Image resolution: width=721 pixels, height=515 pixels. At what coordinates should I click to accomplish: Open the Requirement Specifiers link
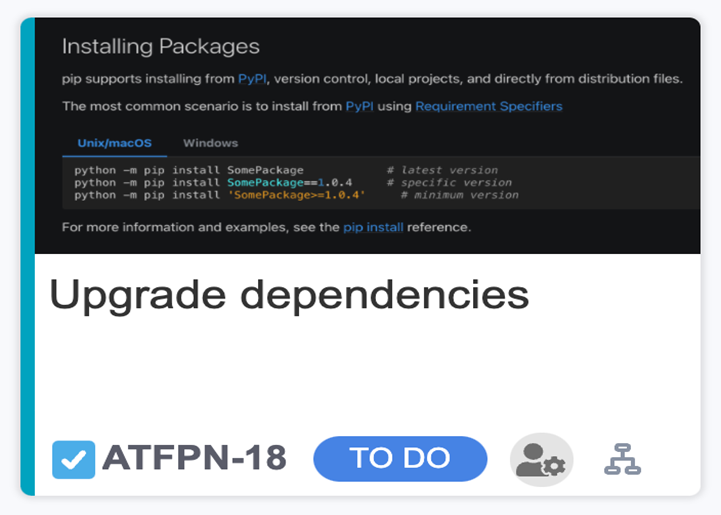coord(489,106)
